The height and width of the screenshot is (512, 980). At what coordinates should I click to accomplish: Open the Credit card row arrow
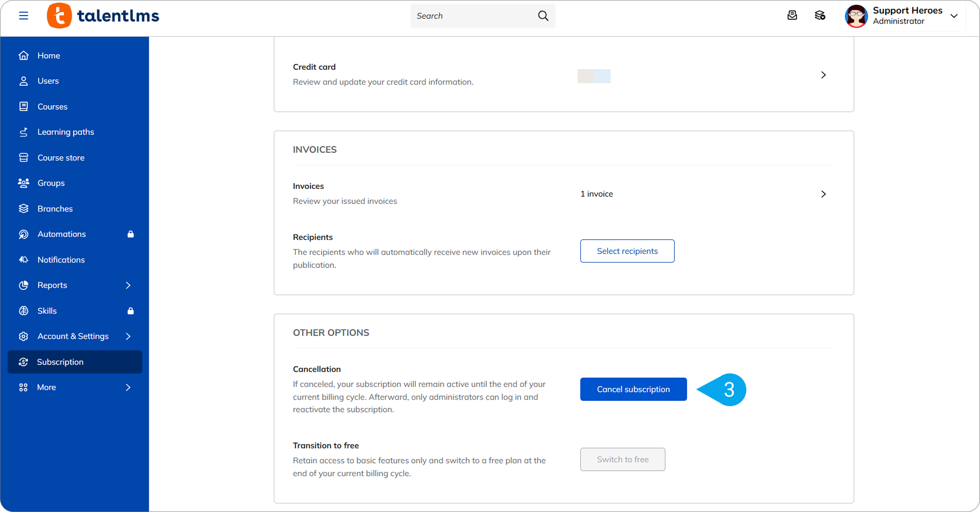(x=823, y=75)
